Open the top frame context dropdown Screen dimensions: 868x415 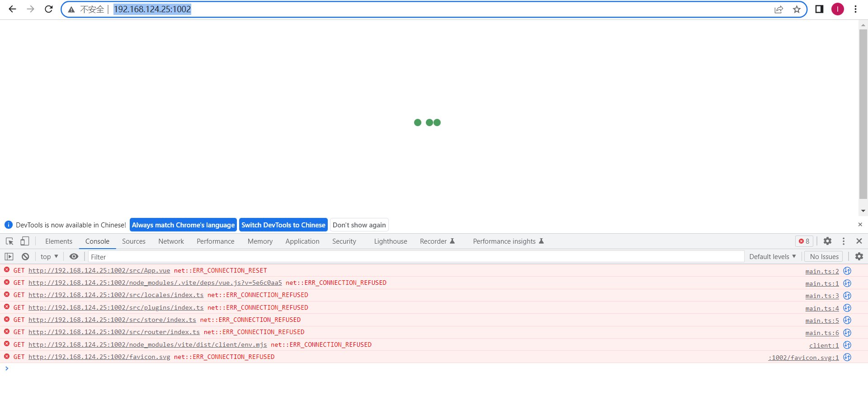click(x=49, y=256)
